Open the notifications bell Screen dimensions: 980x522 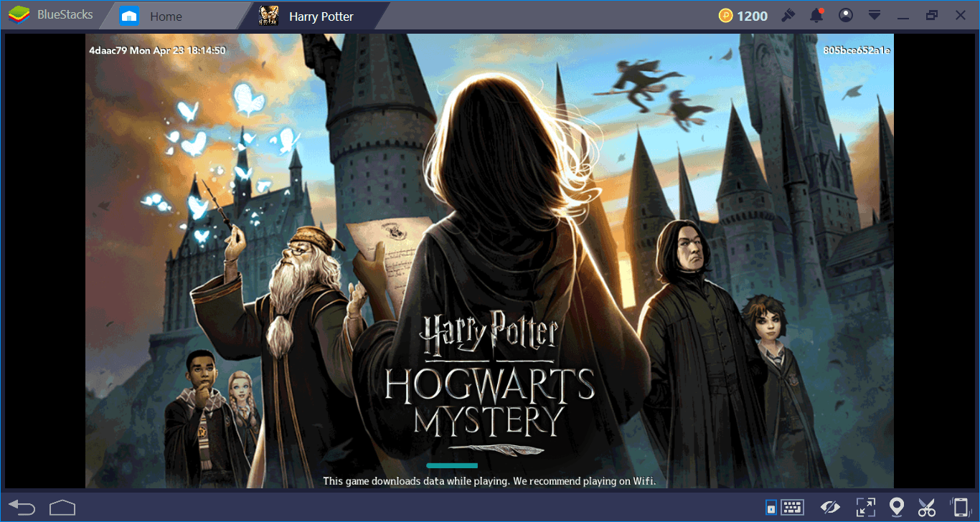point(816,15)
